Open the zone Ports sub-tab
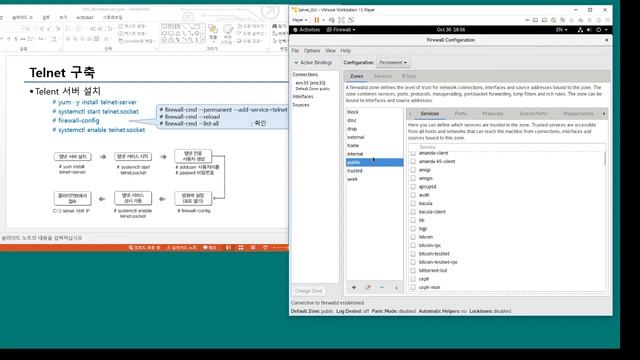Image resolution: width=640 pixels, height=360 pixels. point(460,113)
